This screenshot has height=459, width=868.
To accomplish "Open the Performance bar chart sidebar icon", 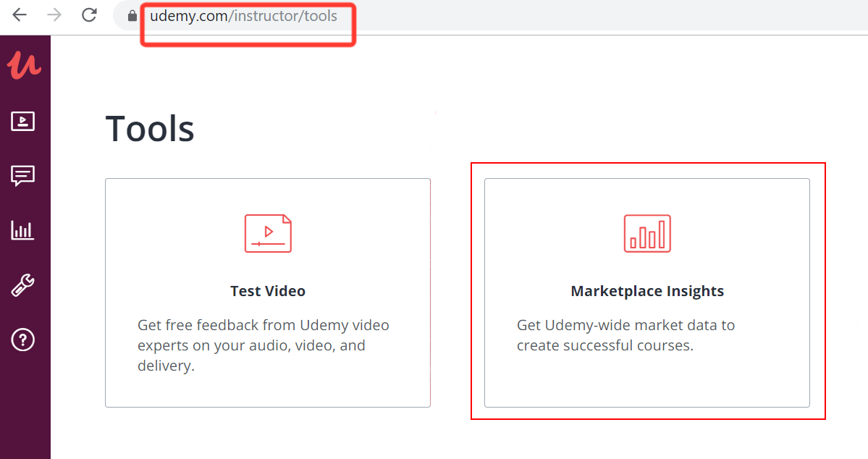I will coord(22,230).
